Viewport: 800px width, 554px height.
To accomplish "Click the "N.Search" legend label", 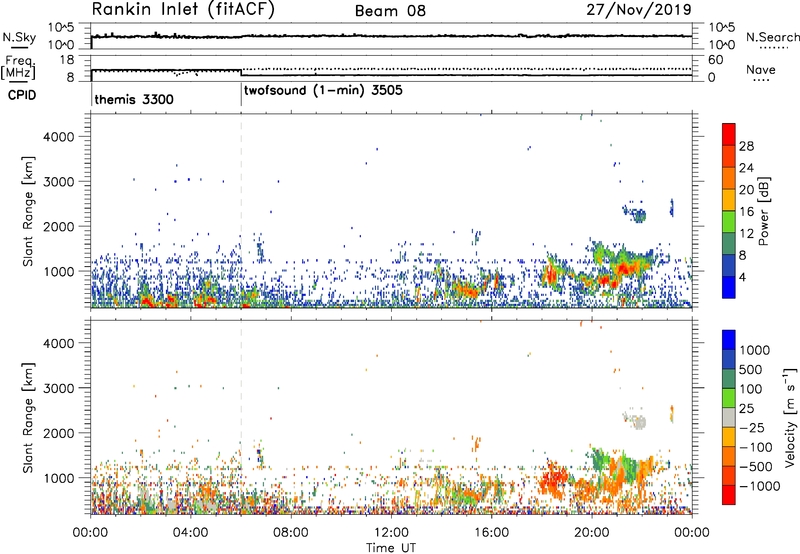I will pos(772,37).
